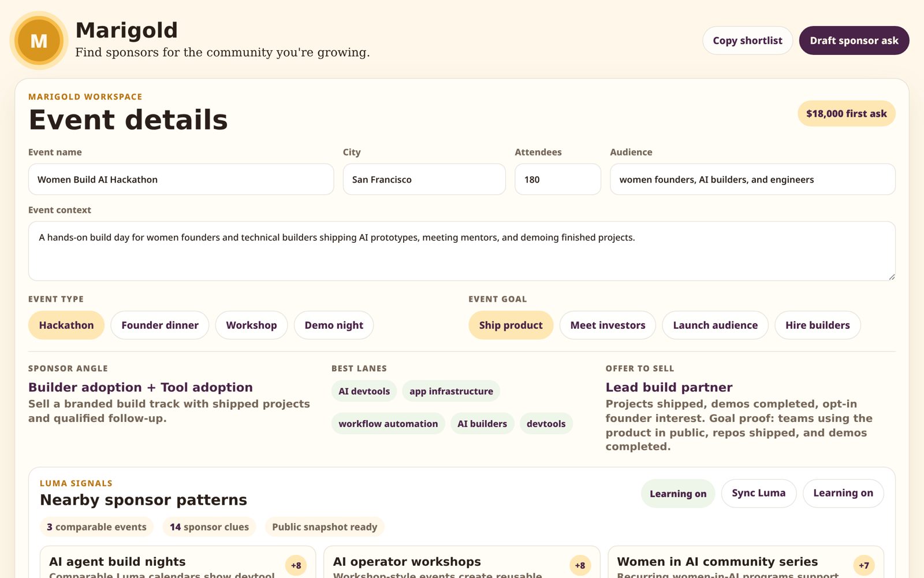This screenshot has width=924, height=578.
Task: Click the Lead build partner heading
Action: 669,387
